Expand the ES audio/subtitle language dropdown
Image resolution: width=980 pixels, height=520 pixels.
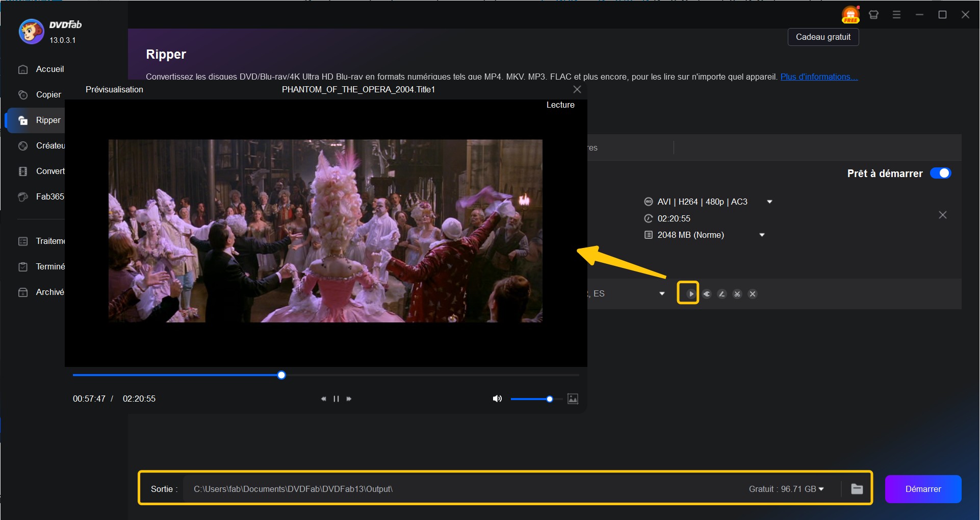pyautogui.click(x=662, y=293)
